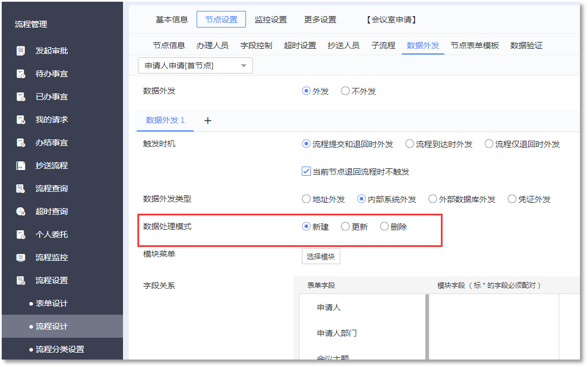Open 办理人员 sub-tab
This screenshot has width=588, height=367.
[212, 45]
